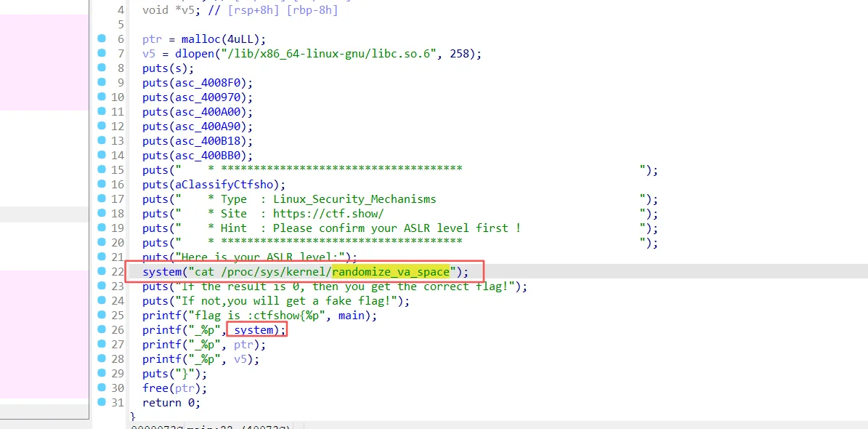Screen dimensions: 868x429
Task: Toggle breakpoint dot on line 30
Action: 102,388
